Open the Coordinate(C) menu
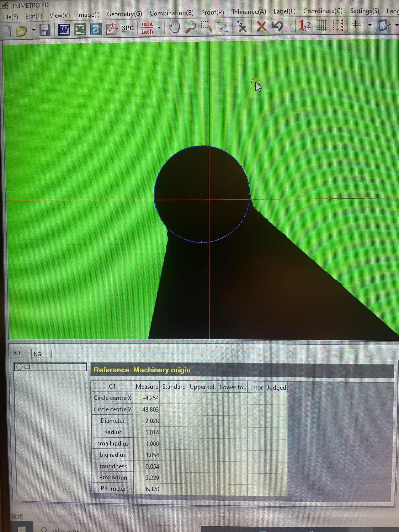 pos(323,11)
